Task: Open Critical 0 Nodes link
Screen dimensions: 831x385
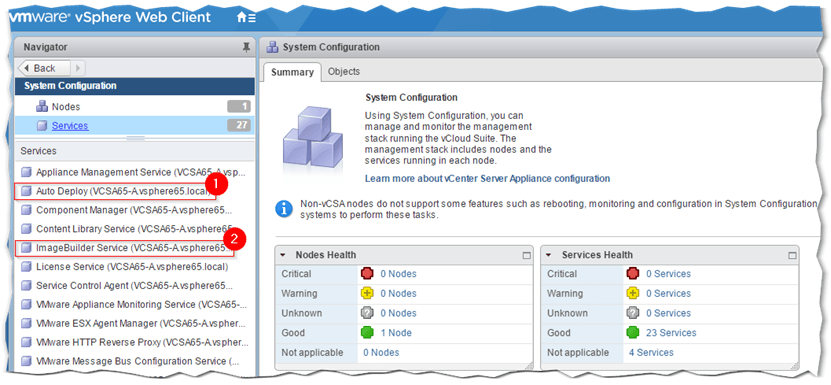Action: [x=399, y=274]
